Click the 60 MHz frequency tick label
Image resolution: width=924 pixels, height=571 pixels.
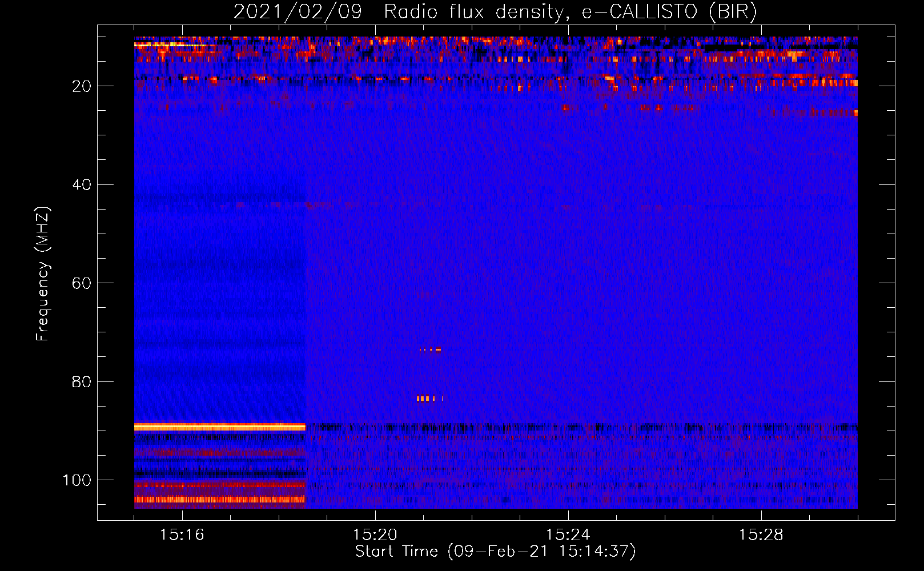[x=82, y=283]
